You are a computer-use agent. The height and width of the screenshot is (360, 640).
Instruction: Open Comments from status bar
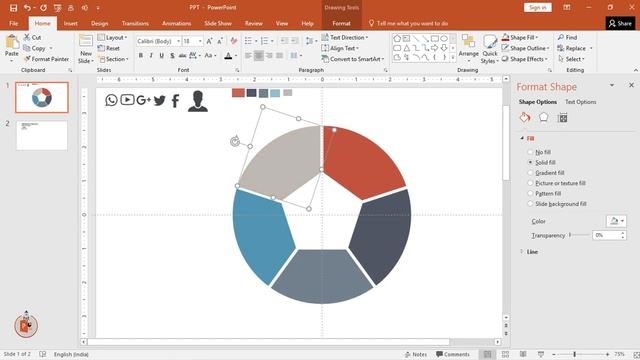452,354
